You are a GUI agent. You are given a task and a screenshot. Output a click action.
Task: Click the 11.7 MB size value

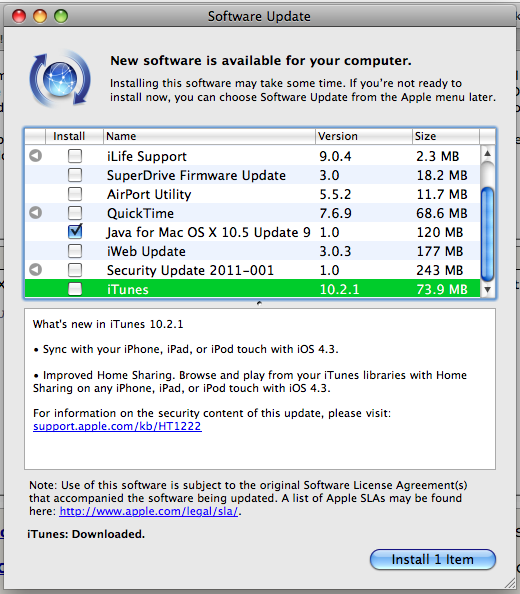pos(442,194)
